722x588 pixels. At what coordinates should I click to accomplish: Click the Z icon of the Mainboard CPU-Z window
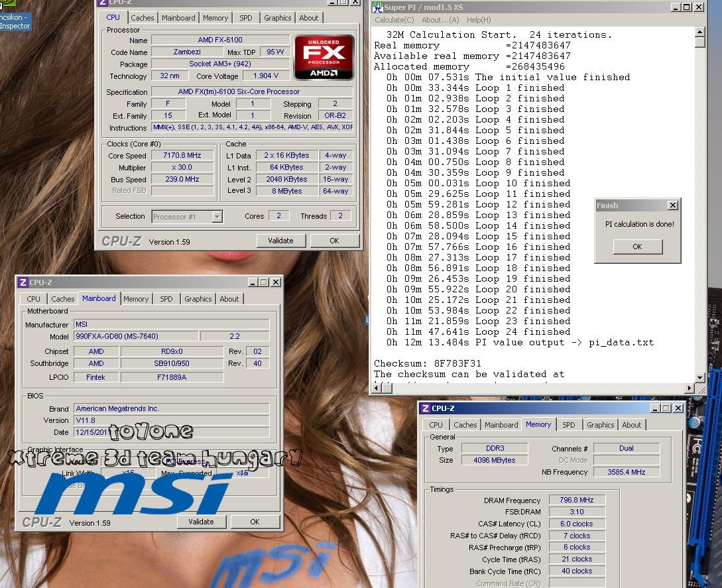coord(23,282)
